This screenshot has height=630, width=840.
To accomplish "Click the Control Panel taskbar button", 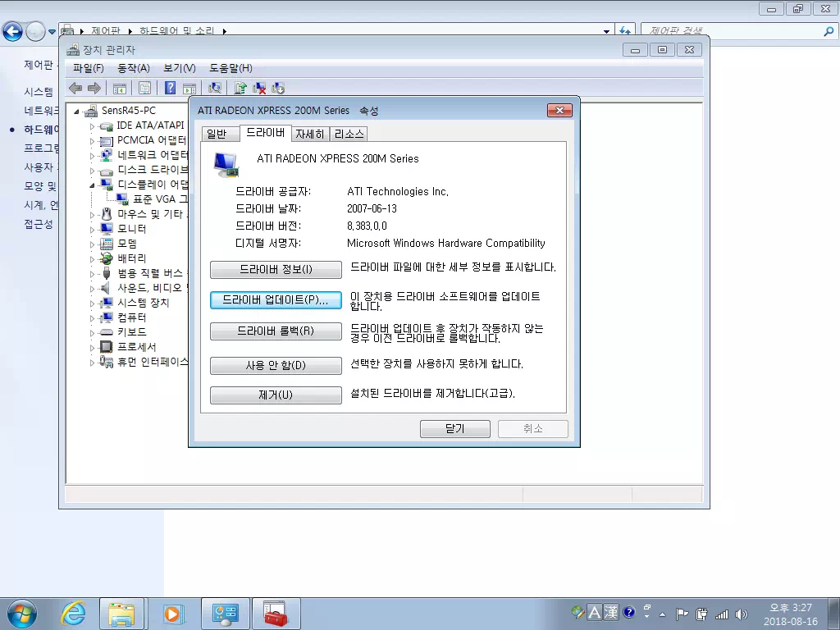I will click(x=225, y=614).
